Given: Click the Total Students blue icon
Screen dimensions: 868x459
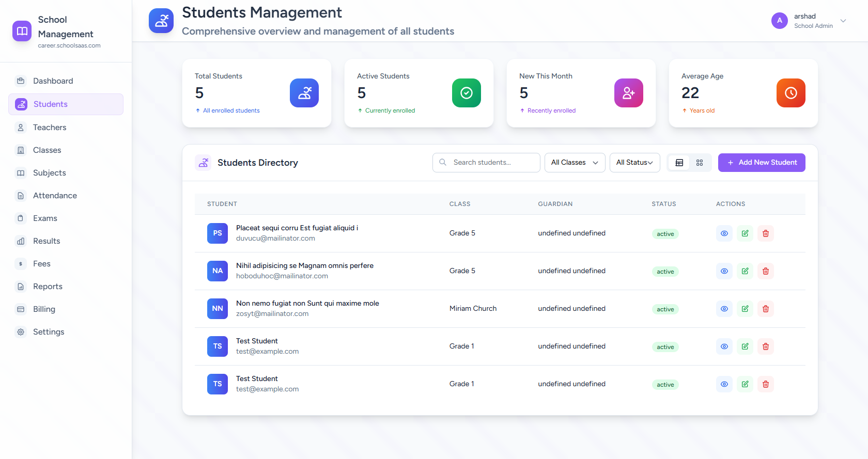Looking at the screenshot, I should [x=304, y=93].
